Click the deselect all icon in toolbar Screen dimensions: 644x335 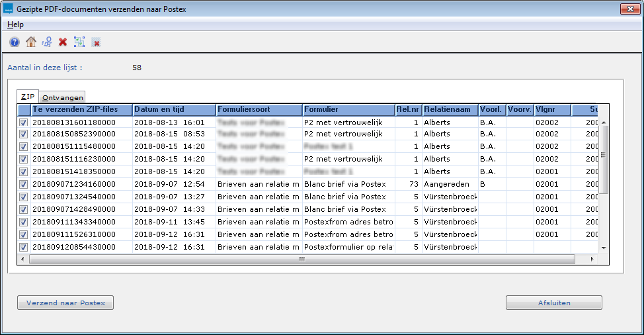pyautogui.click(x=95, y=42)
